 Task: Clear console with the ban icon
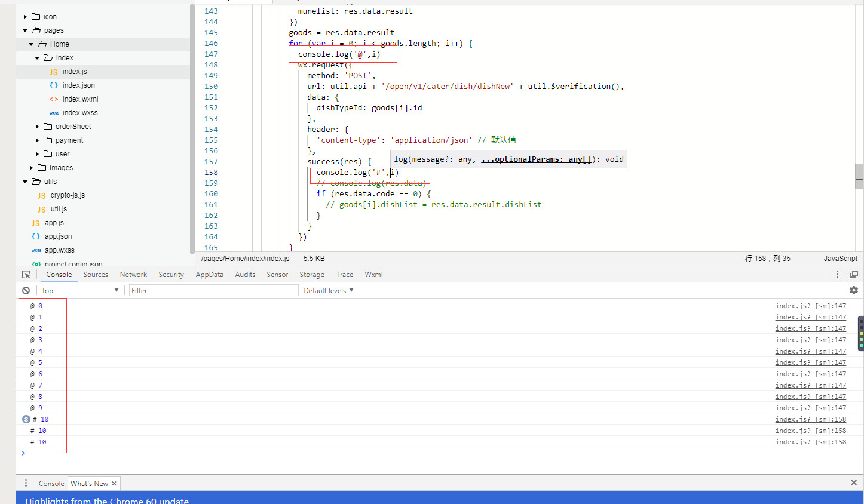click(26, 290)
